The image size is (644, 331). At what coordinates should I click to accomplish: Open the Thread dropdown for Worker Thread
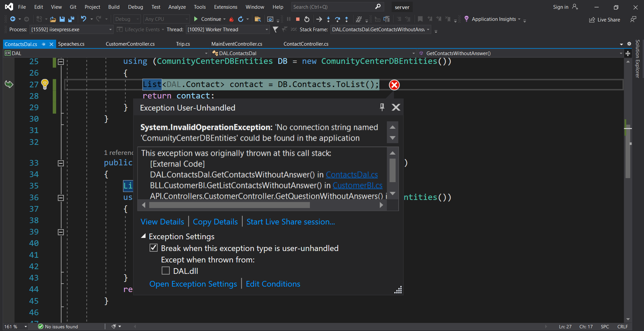tap(267, 30)
